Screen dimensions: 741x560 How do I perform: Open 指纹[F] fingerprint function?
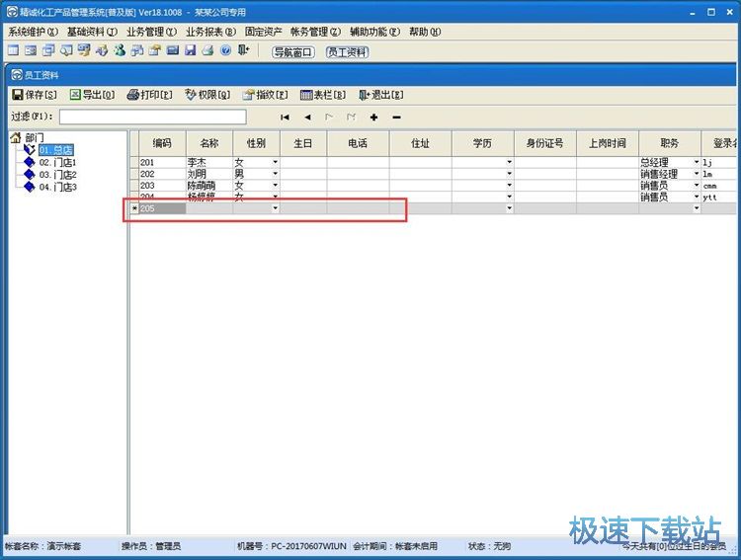pyautogui.click(x=265, y=95)
